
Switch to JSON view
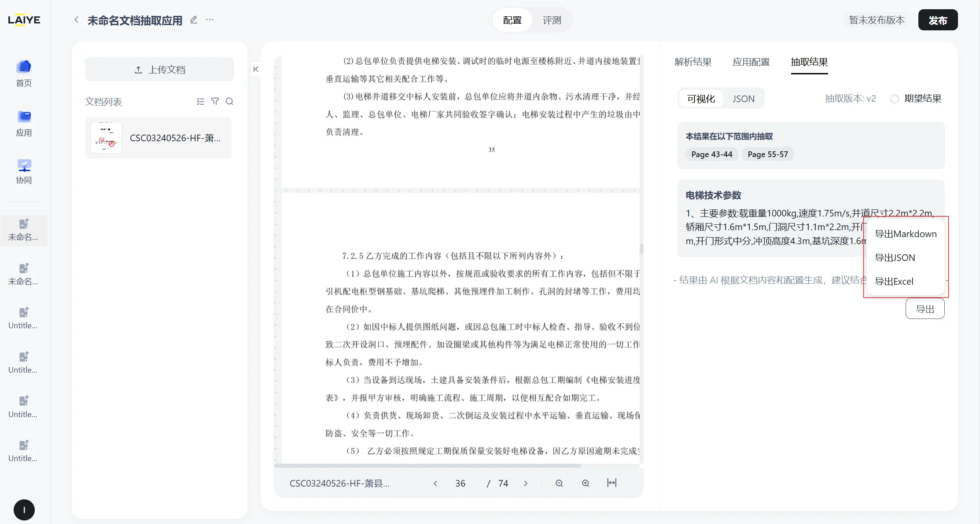coord(744,99)
